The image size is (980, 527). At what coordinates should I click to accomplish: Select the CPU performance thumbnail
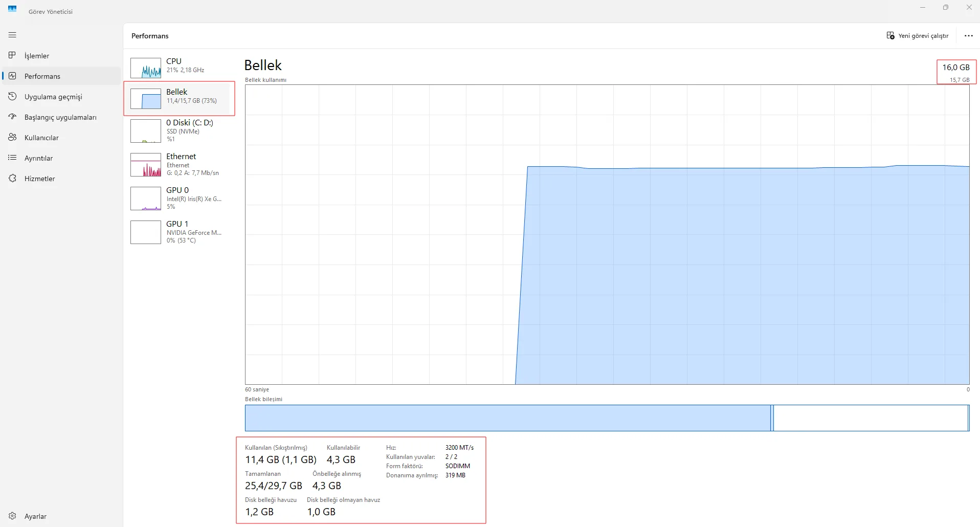click(x=146, y=68)
